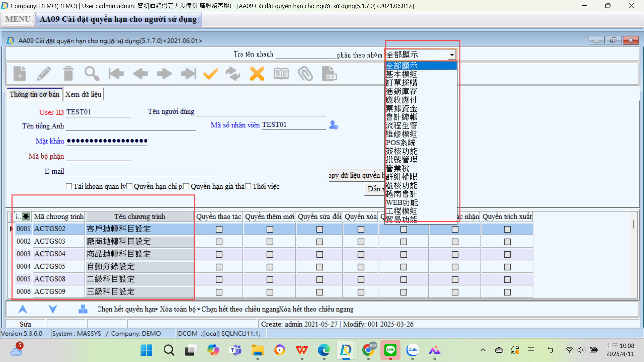Check Quyền xóa for ACTGS05
This screenshot has height=362, width=644.
pyautogui.click(x=361, y=267)
